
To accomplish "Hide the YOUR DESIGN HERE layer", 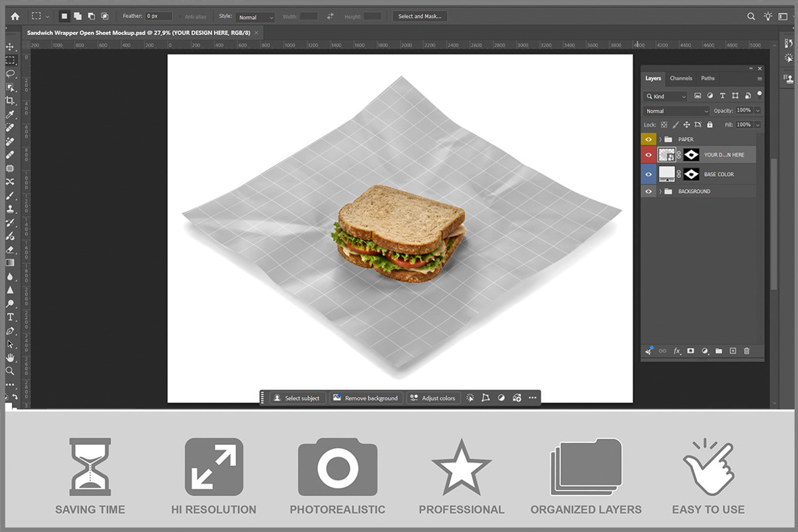I will pos(648,155).
